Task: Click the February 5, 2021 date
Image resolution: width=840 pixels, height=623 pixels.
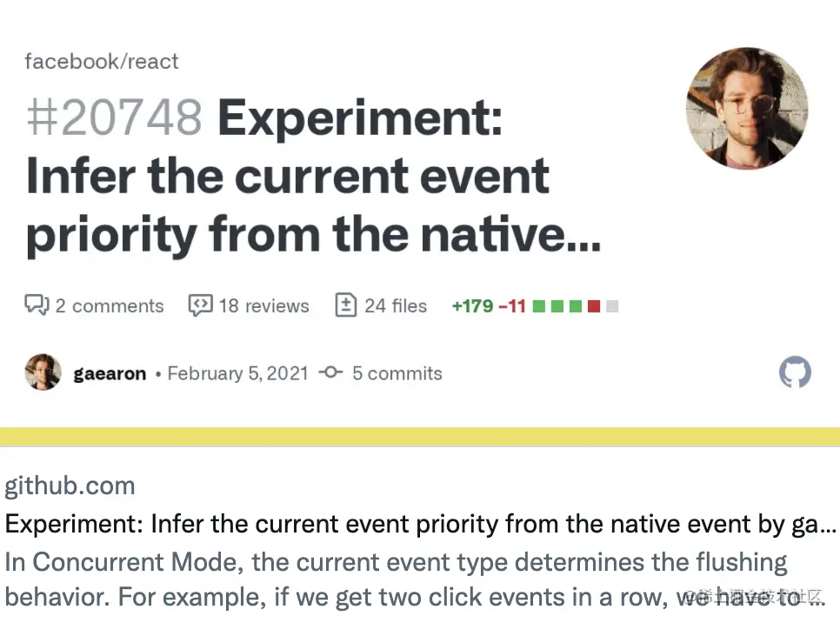Action: [237, 372]
